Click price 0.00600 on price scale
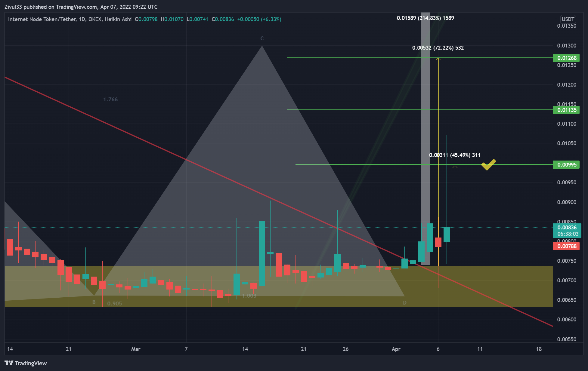 pos(567,320)
